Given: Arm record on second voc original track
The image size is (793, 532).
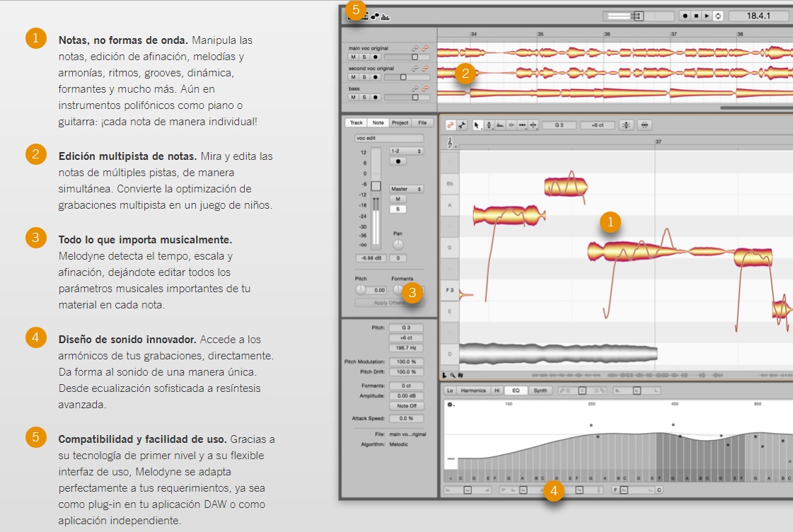Looking at the screenshot, I should pos(375,77).
